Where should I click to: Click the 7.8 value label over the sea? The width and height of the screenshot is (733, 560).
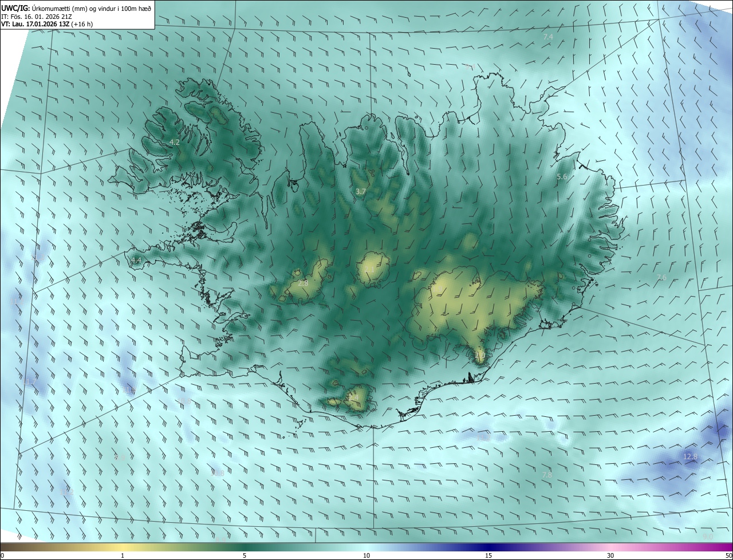pyautogui.click(x=547, y=475)
